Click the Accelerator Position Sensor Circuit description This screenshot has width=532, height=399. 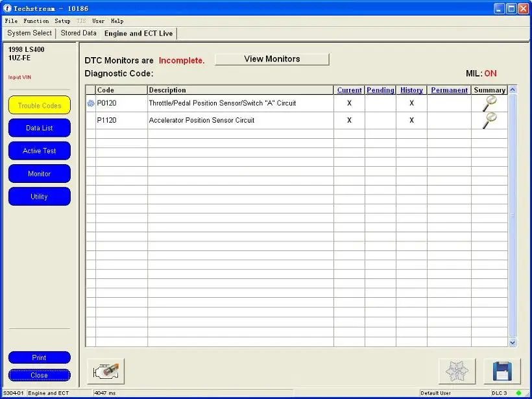[202, 121]
